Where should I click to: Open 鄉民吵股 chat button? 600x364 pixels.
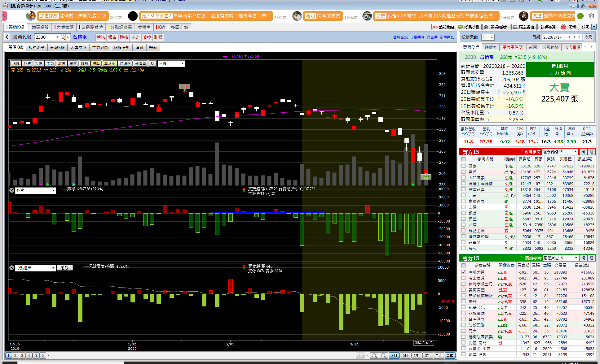(469, 27)
